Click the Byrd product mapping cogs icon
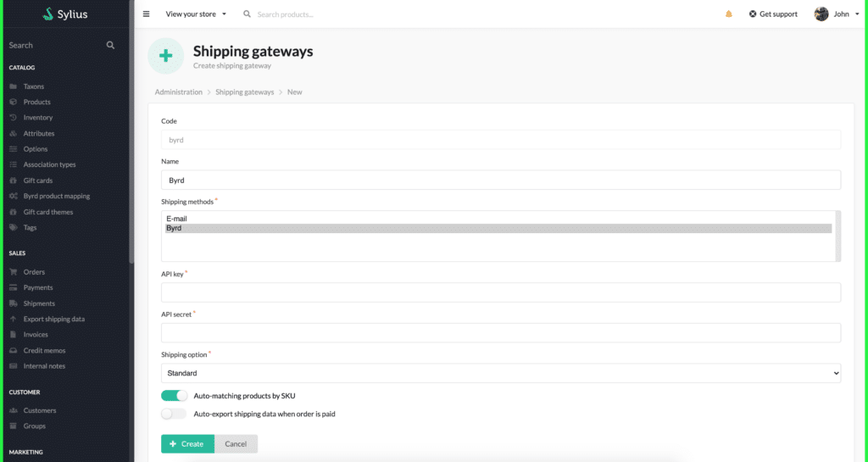868x462 pixels. 14,196
